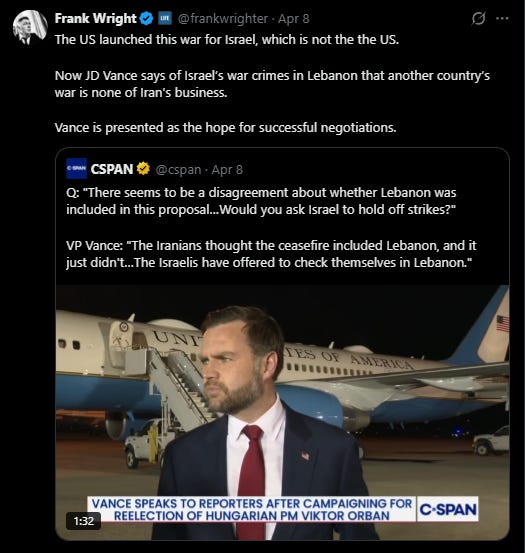
Task: Open Frank Wright's profile avatar
Action: pyautogui.click(x=30, y=27)
